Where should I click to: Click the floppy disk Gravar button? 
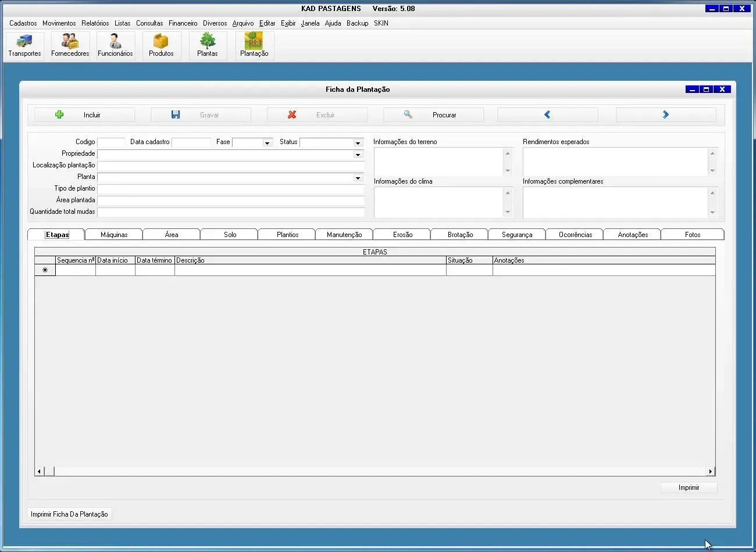click(201, 115)
